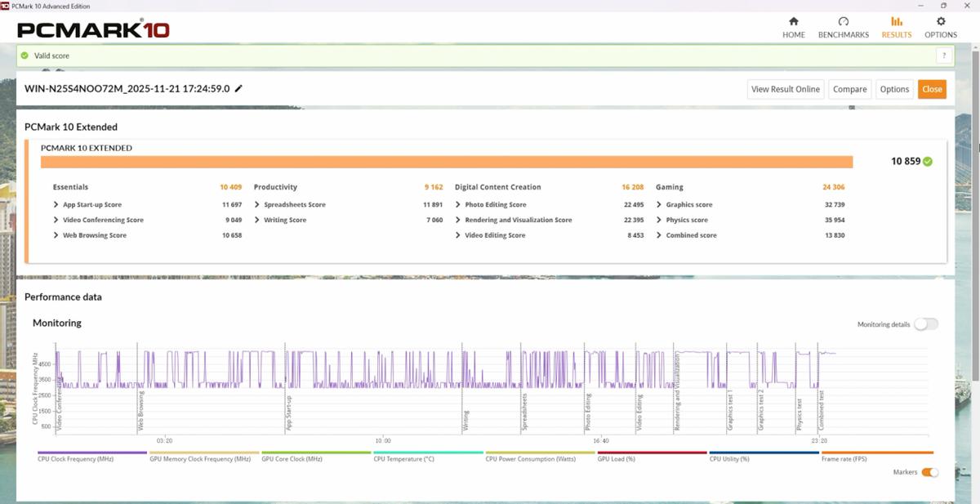Select the CPU Clock Frequency legend swatch

[92, 453]
